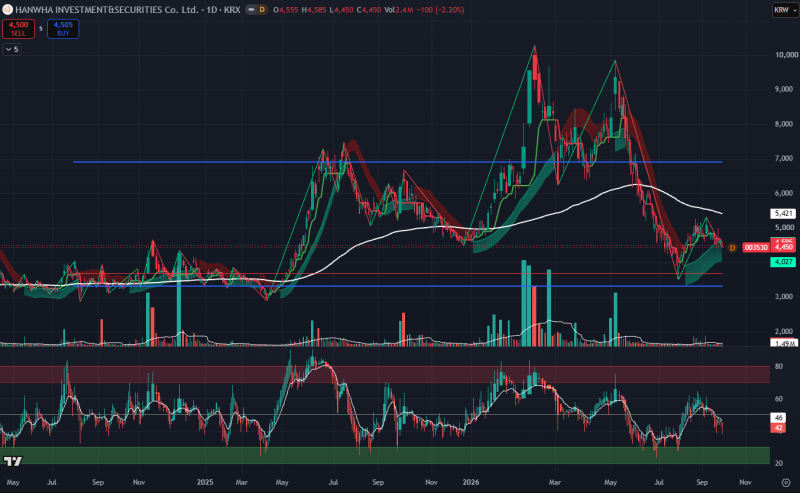Screen dimensions: 800x493
Task: Collapse the indicator legend with the chevron 5
Action: click(x=12, y=50)
